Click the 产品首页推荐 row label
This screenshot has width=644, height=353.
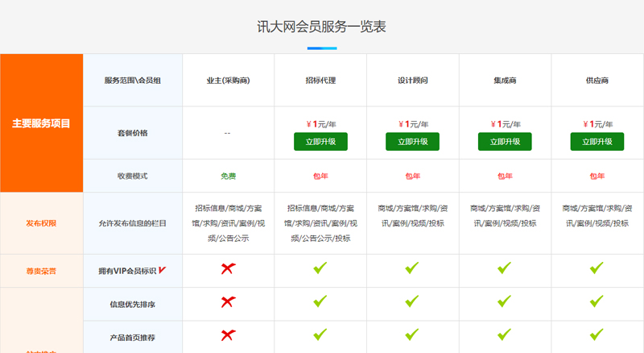[x=133, y=338]
